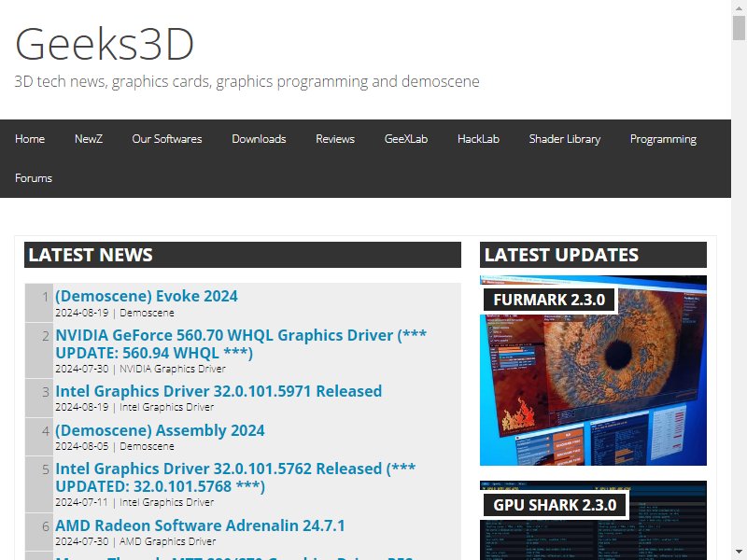Go to GeeXLab in the menu
Image resolution: width=747 pixels, height=560 pixels.
pyautogui.click(x=406, y=139)
